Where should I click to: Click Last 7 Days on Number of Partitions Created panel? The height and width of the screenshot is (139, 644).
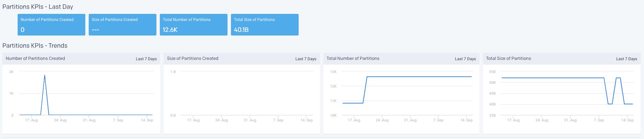tap(146, 59)
